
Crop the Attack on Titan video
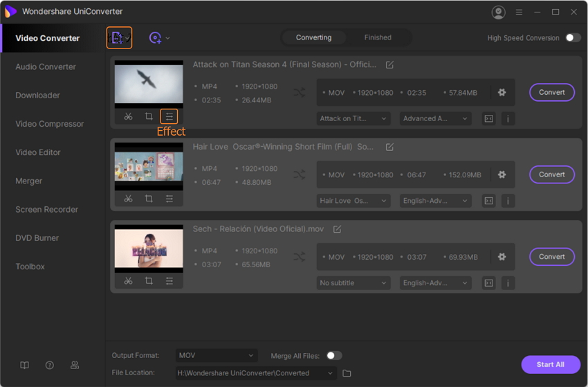(x=149, y=116)
